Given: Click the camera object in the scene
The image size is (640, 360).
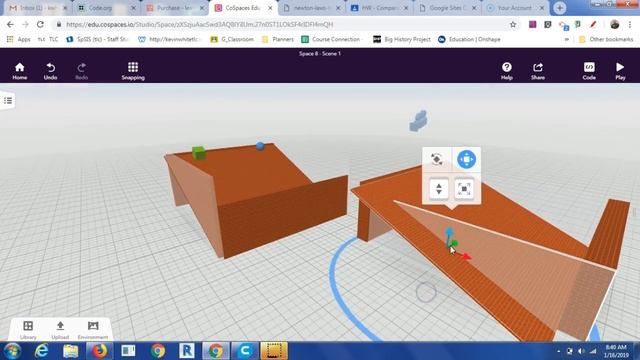Looking at the screenshot, I should 419,121.
